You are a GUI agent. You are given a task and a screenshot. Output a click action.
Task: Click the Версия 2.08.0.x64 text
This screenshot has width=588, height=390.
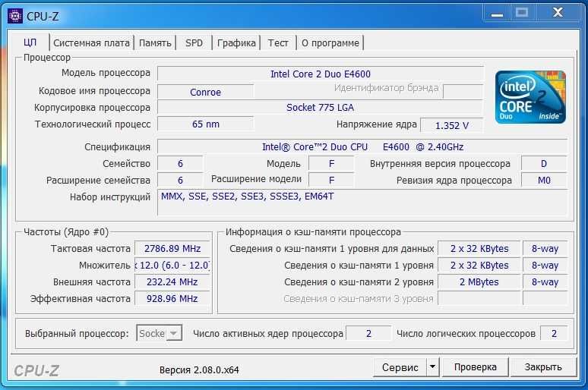199,370
